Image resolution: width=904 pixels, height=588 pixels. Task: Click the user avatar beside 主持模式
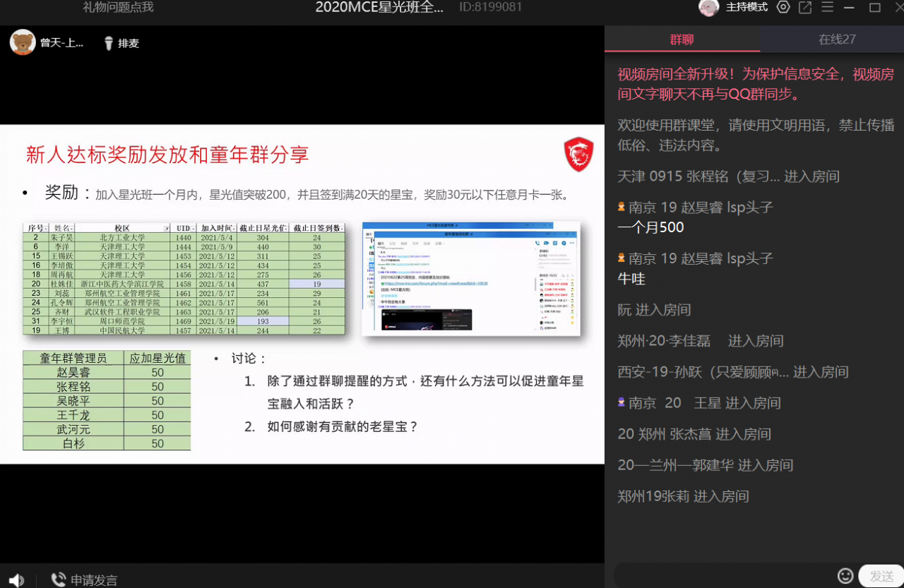tap(709, 7)
